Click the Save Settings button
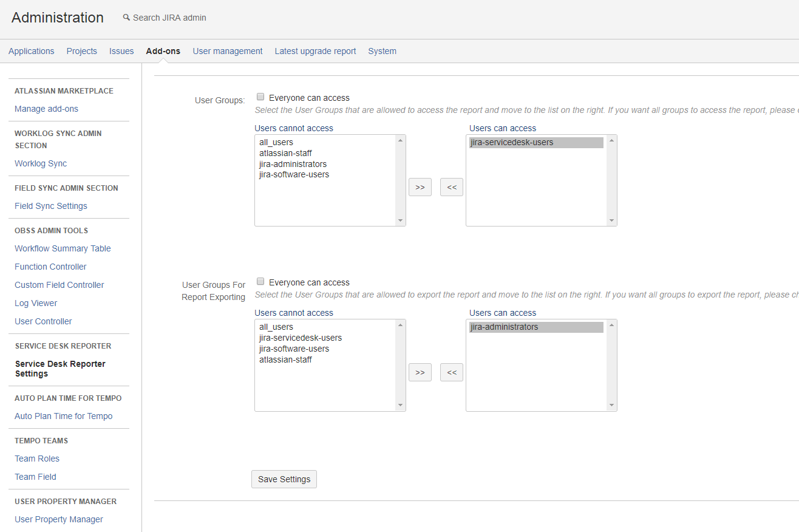799x532 pixels. pos(284,479)
